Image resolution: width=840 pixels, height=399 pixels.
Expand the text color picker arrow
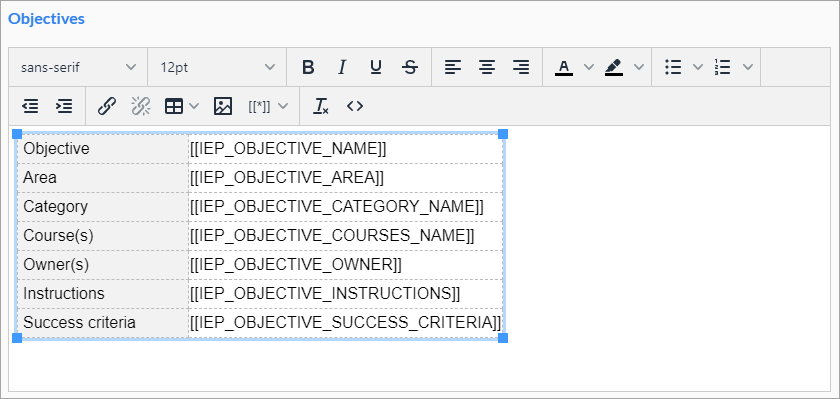(588, 67)
